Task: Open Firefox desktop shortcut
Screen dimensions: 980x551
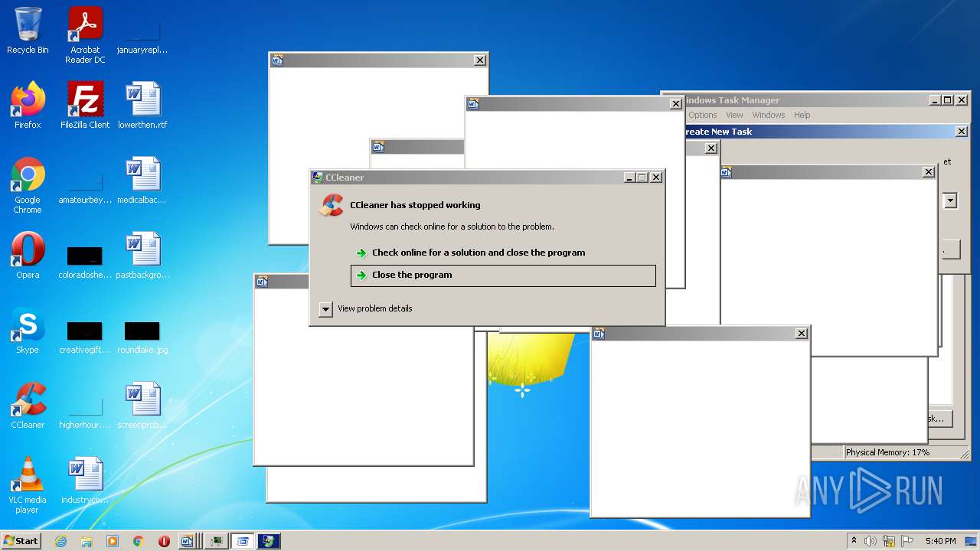Action: (x=28, y=106)
